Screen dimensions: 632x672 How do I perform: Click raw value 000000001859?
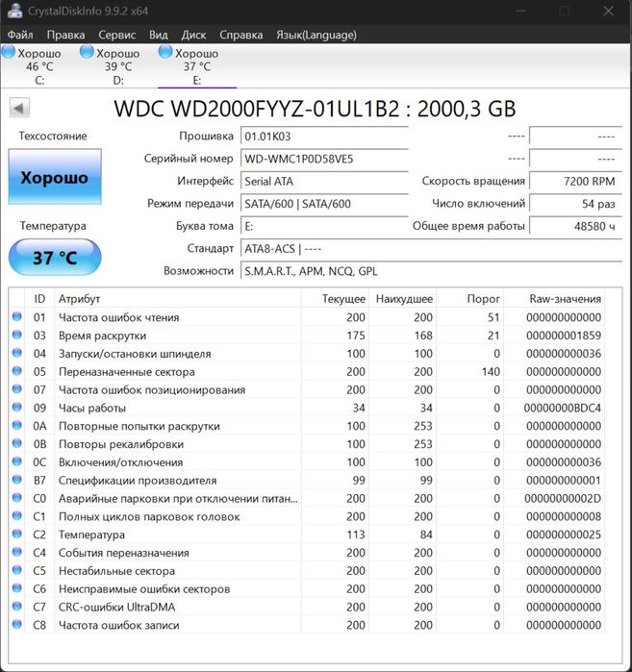(x=564, y=336)
